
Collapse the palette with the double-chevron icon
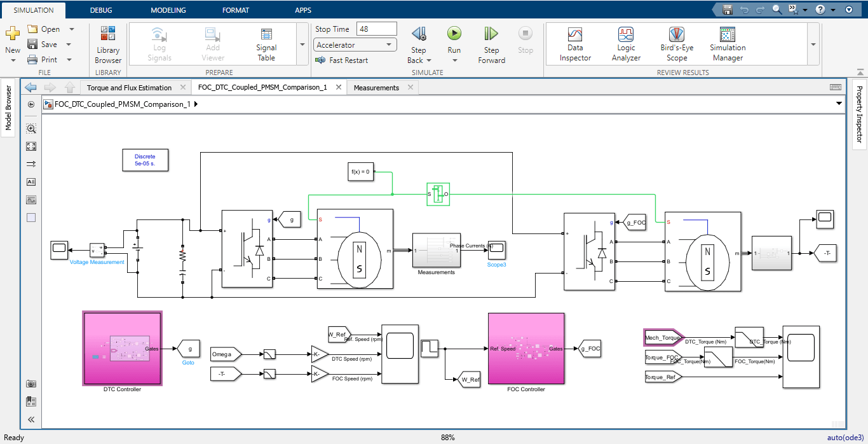31,419
